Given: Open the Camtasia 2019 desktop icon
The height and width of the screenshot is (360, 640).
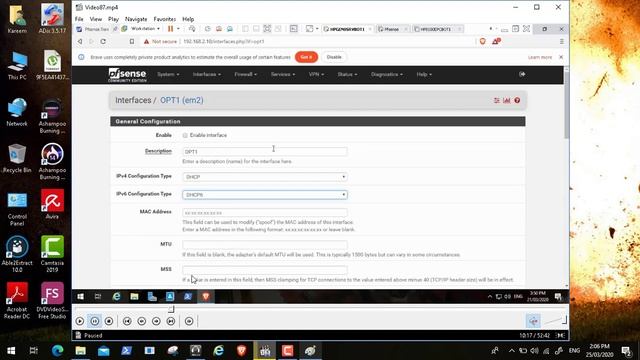Looking at the screenshot, I should click(52, 253).
